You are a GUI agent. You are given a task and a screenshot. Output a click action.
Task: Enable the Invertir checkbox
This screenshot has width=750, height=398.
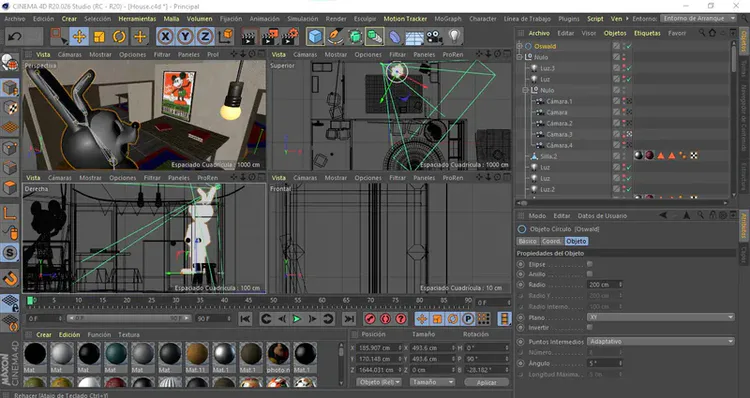point(589,328)
